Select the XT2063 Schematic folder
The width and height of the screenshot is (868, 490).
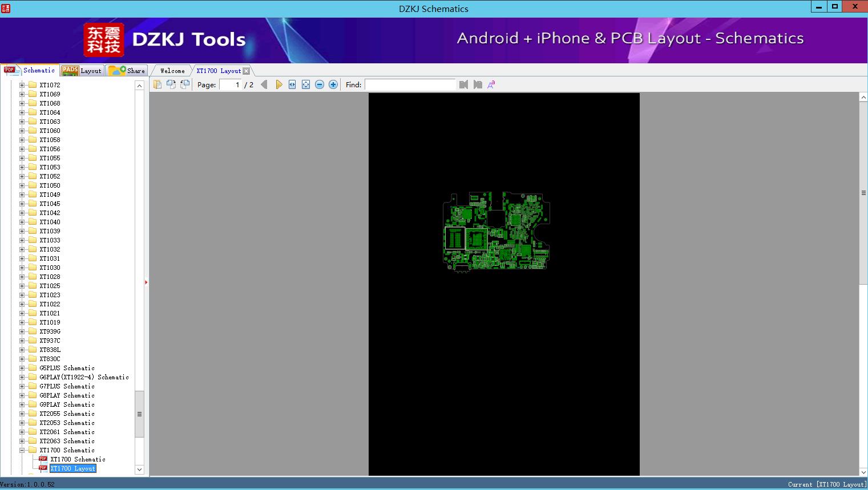coord(67,441)
